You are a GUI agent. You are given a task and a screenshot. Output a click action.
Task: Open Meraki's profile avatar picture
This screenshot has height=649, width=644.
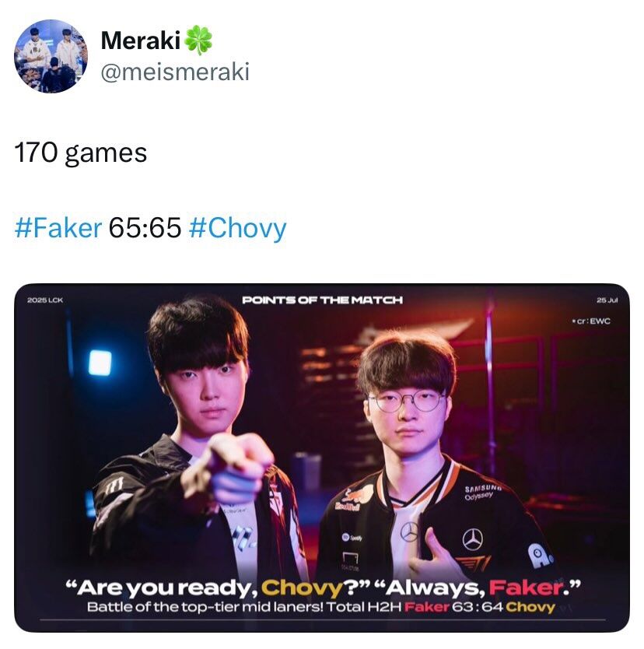51,56
